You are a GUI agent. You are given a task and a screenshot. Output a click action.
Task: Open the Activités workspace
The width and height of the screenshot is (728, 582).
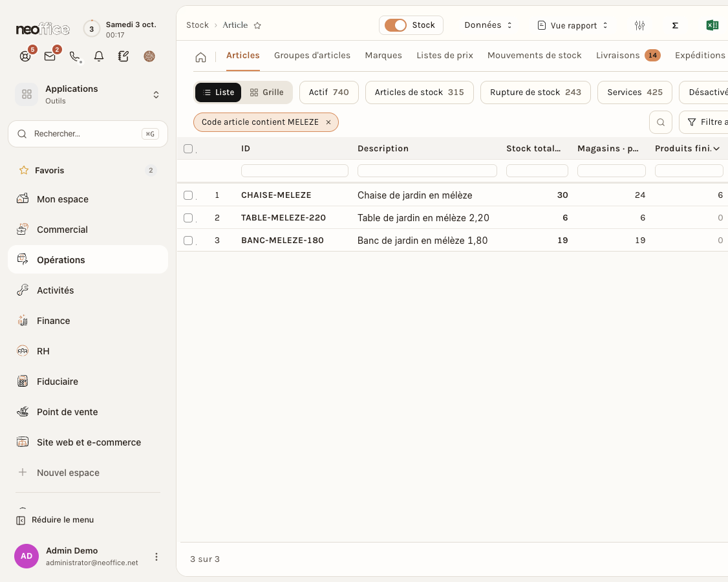click(88, 290)
